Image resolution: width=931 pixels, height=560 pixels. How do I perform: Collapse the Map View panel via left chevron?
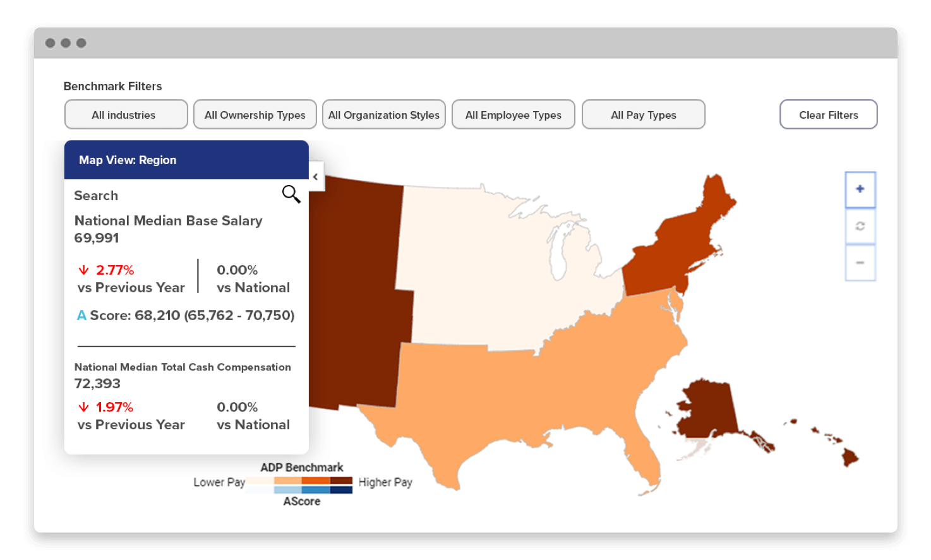click(315, 177)
